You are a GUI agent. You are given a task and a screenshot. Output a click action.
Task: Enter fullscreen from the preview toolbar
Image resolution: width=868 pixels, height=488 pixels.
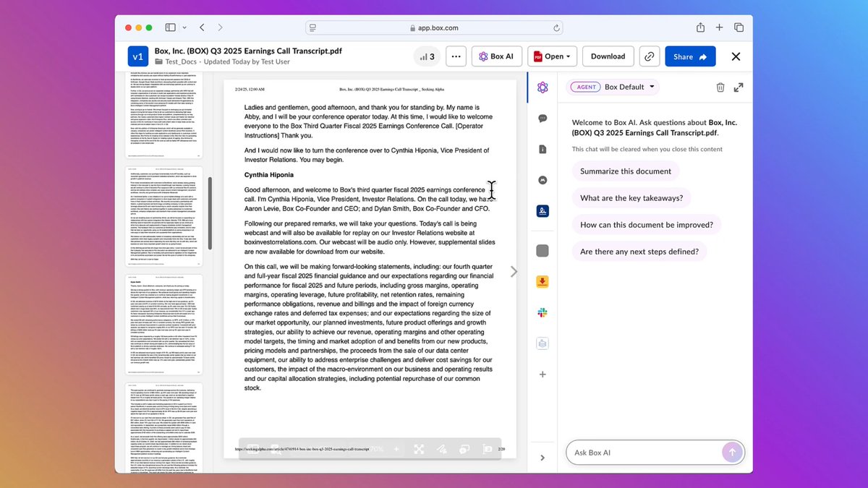click(x=419, y=449)
